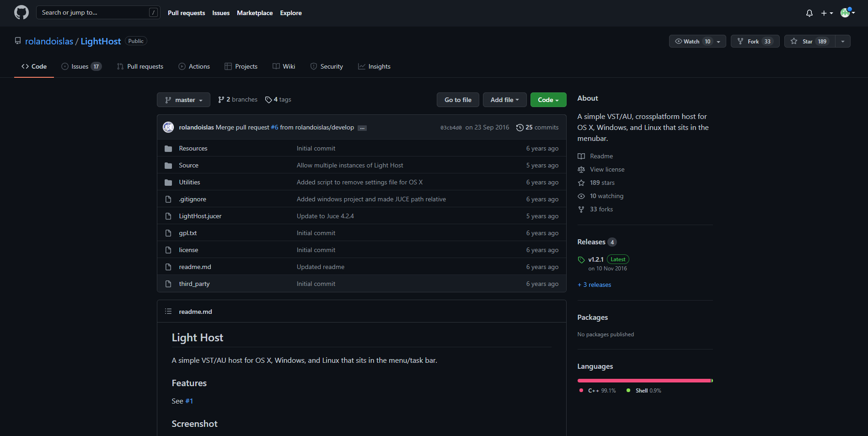This screenshot has width=868, height=436.
Task: Open the readme.md file row
Action: pos(362,267)
